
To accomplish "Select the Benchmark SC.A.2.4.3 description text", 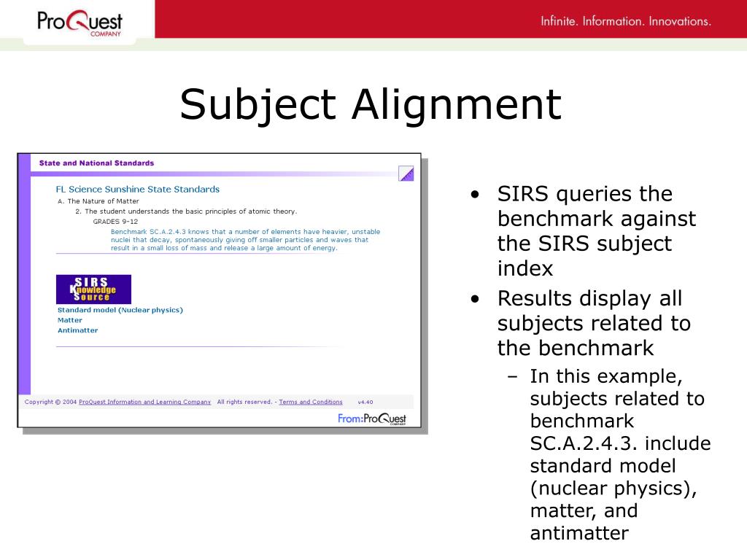I will pyautogui.click(x=245, y=239).
